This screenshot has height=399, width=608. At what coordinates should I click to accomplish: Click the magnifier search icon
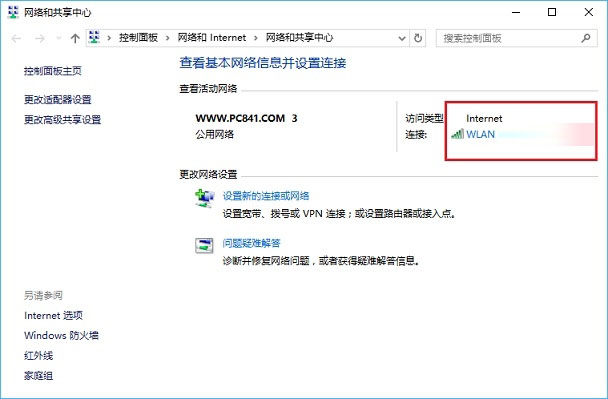point(586,38)
